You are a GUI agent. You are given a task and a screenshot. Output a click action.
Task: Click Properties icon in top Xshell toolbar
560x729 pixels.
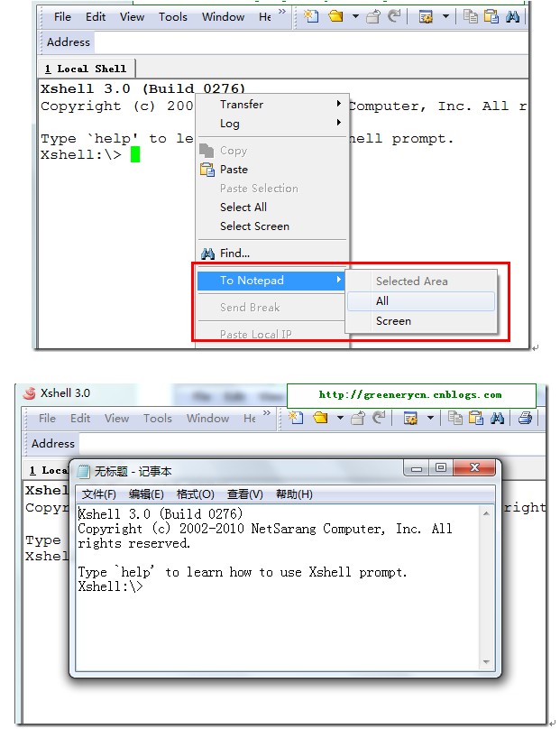click(x=426, y=17)
